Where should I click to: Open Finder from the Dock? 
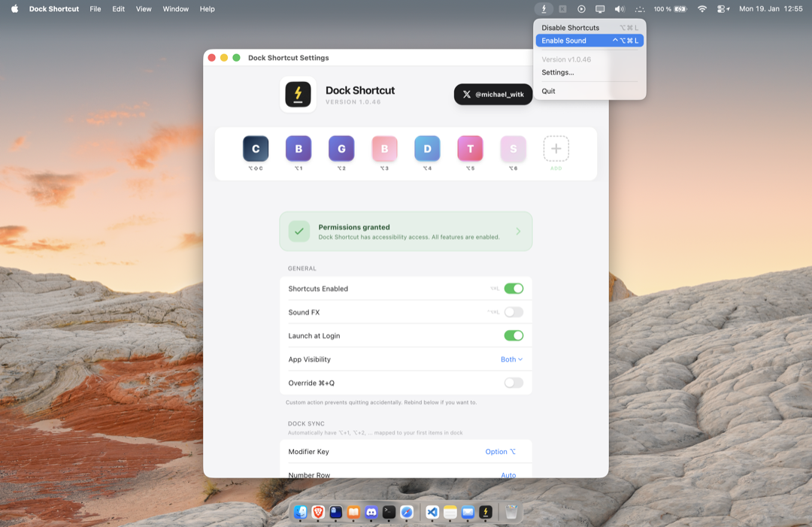point(300,512)
